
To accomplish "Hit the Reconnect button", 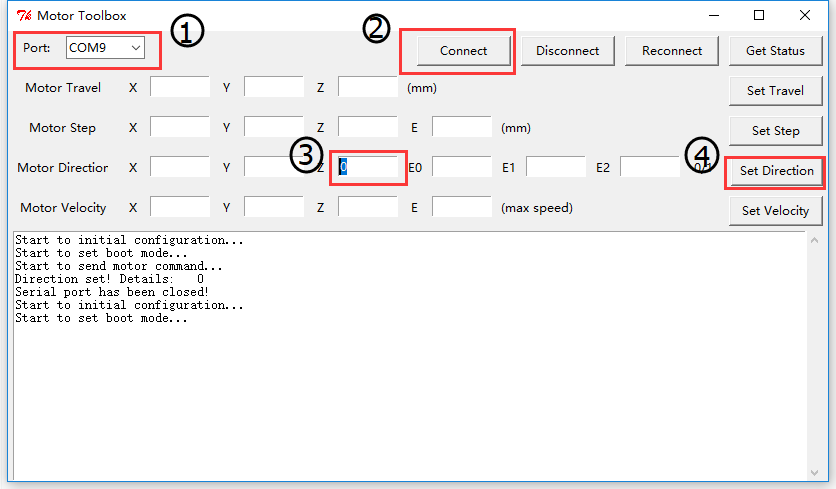I will click(672, 50).
